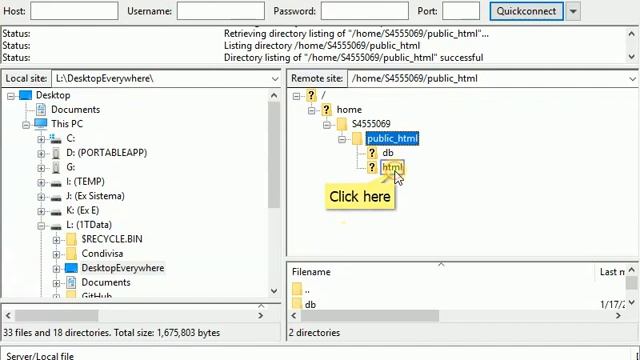Expand the G: drive node

click(41, 168)
